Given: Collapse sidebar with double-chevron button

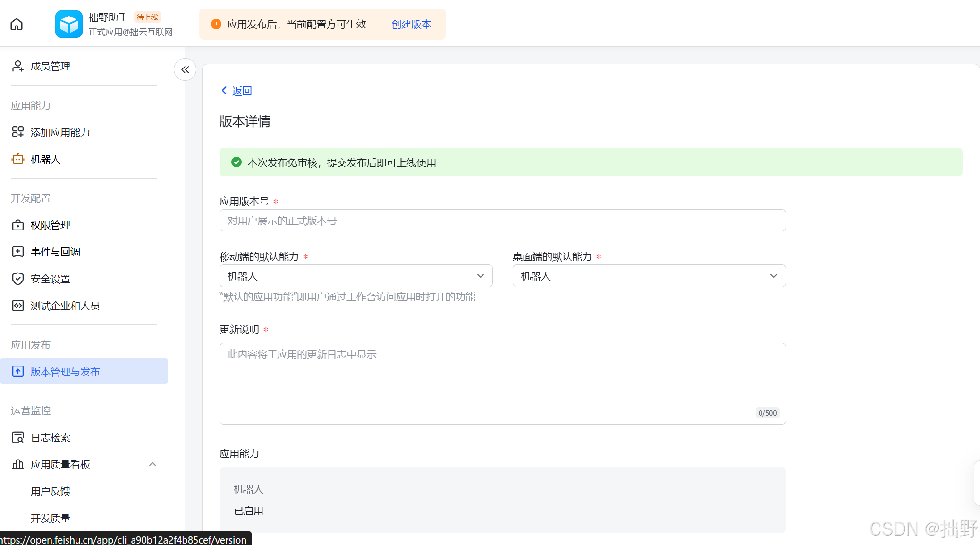Looking at the screenshot, I should 185,70.
